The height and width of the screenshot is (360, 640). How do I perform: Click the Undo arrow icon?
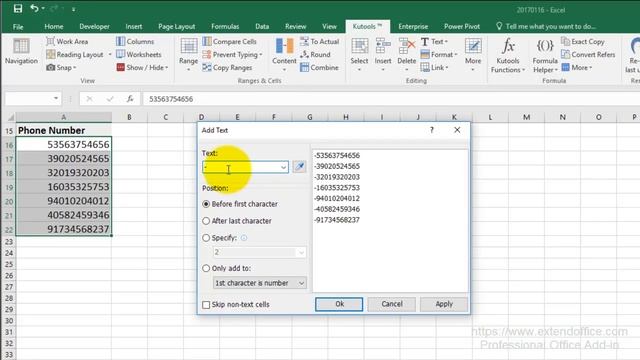pyautogui.click(x=34, y=8)
